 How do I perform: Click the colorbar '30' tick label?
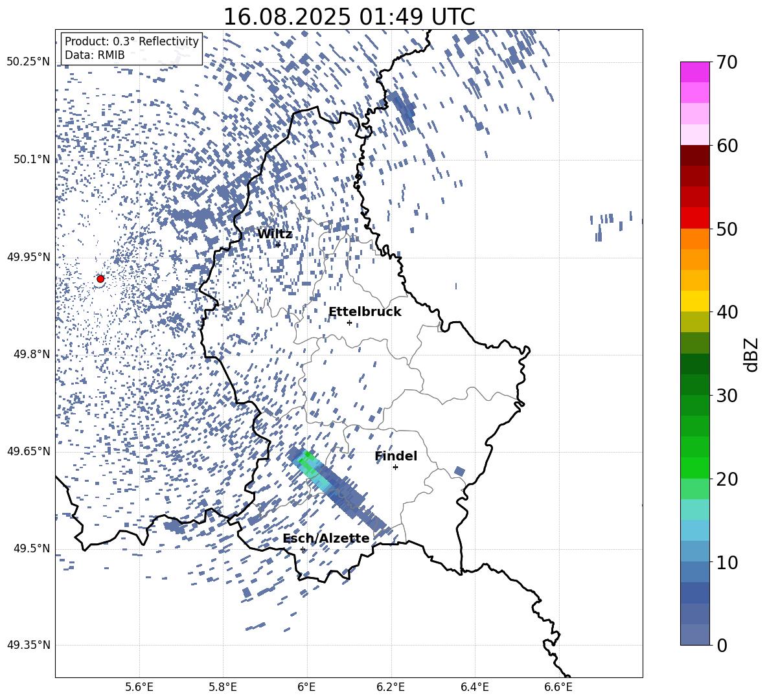click(x=727, y=396)
